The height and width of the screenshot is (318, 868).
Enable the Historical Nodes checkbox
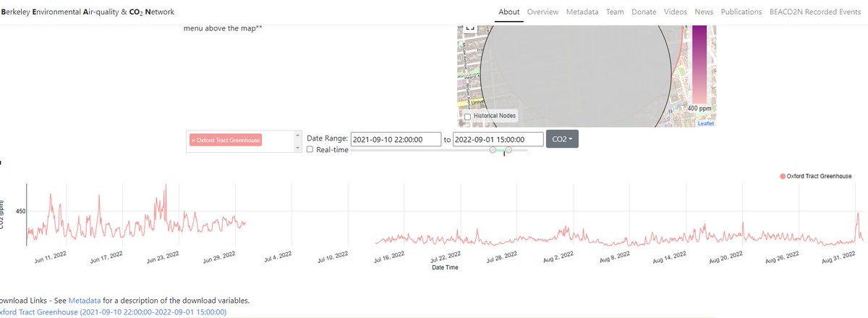pos(467,117)
